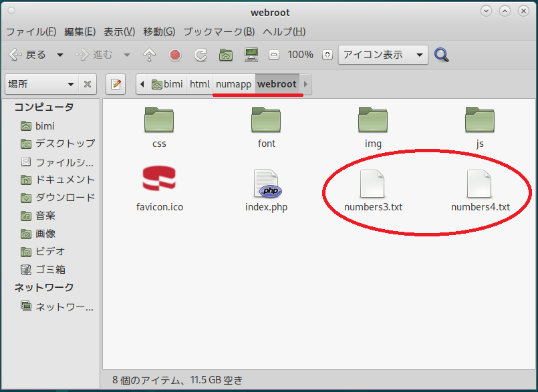Viewport: 538px width, 392px height.
Task: Open the back history dropdown arrow
Action: (x=60, y=55)
